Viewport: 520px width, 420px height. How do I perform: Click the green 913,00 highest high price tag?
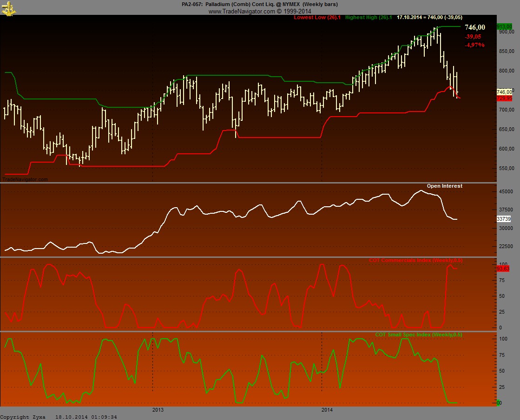click(x=504, y=26)
